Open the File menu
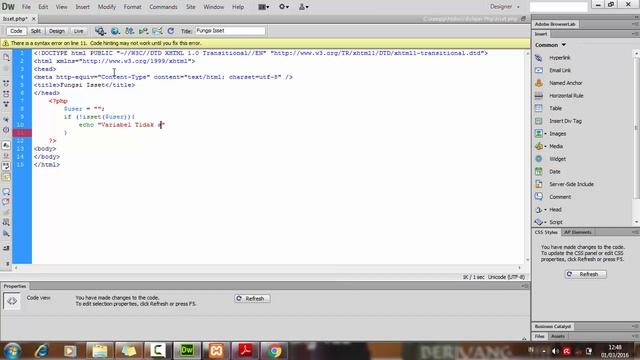The width and height of the screenshot is (640, 360). [26, 7]
